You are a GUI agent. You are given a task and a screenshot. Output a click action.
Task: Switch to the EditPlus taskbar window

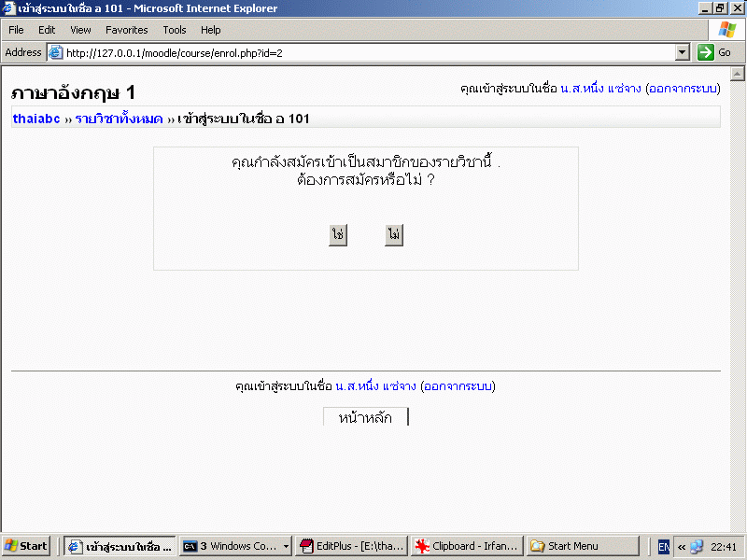click(352, 546)
